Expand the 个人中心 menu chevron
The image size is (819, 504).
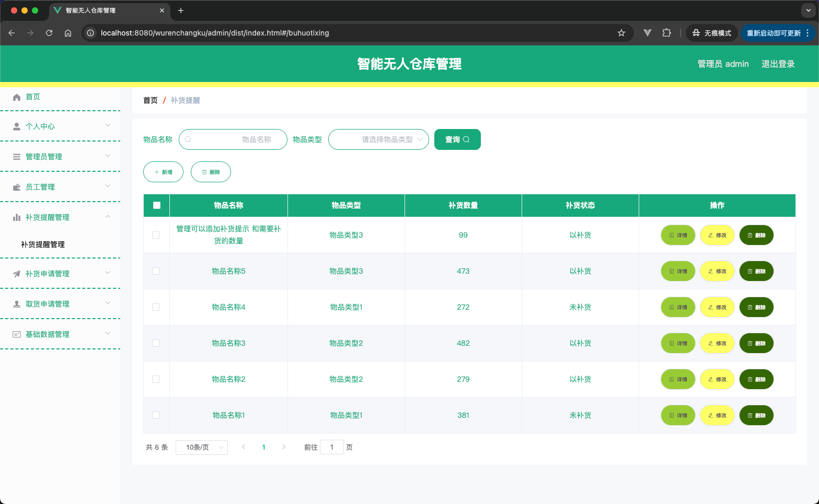[108, 125]
